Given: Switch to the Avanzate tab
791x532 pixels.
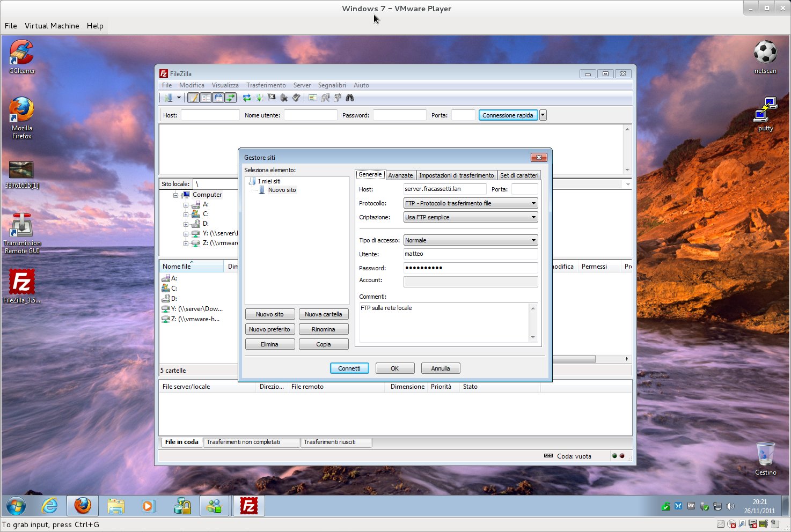Looking at the screenshot, I should 400,175.
